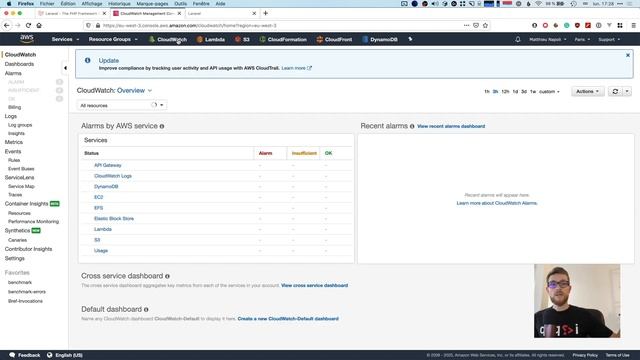Open Log groups in the sidebar
Screen dimensions: 640x360
point(20,125)
